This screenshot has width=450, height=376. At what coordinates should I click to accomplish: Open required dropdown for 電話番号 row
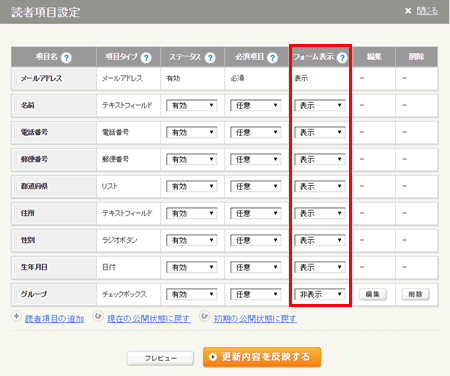256,132
